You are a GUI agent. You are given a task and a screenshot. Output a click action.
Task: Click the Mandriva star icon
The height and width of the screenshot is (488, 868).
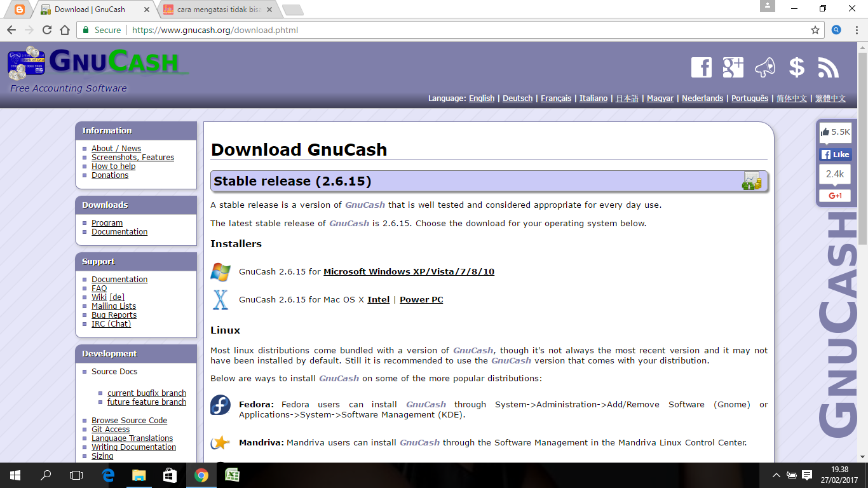click(x=219, y=443)
